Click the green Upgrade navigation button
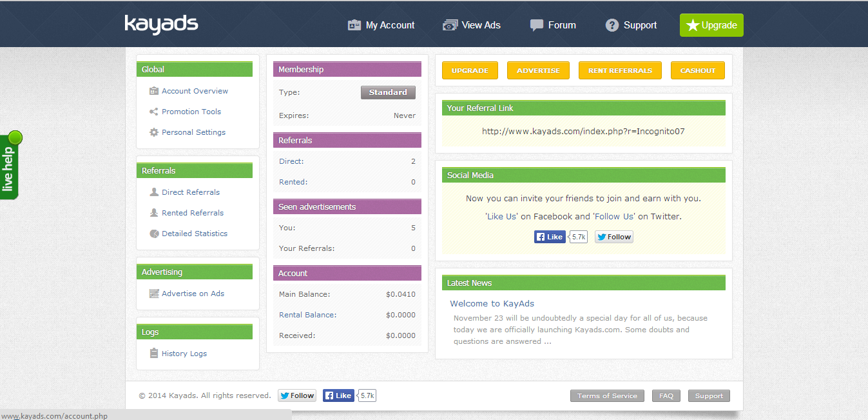Viewport: 868px width, 420px height. [711, 25]
